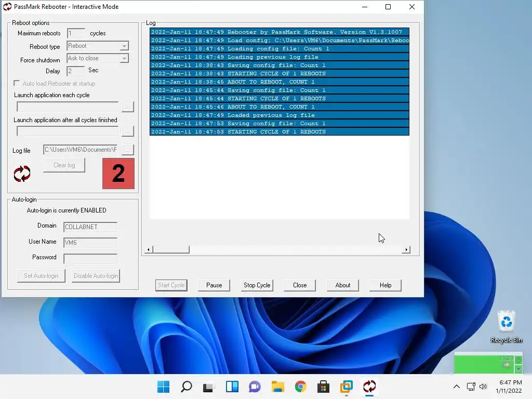532x399 pixels.
Task: Open Widgets icon on taskbar
Action: click(x=232, y=387)
